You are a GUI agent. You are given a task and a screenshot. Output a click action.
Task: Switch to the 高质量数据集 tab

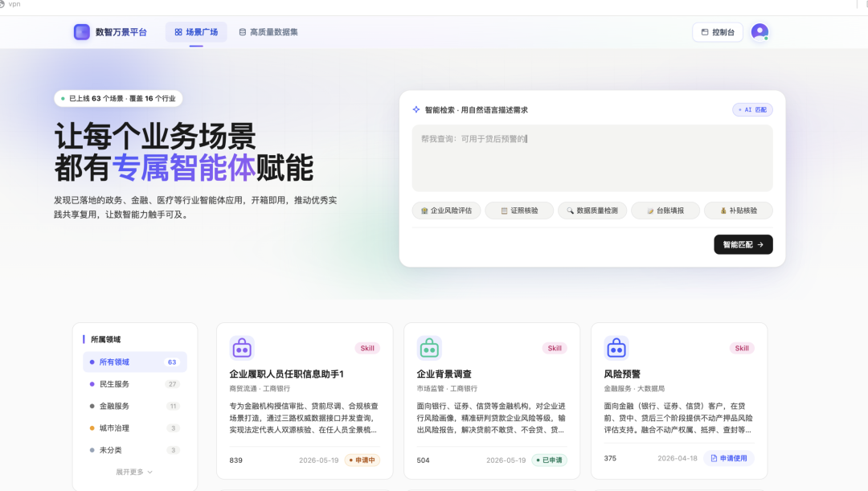click(268, 32)
